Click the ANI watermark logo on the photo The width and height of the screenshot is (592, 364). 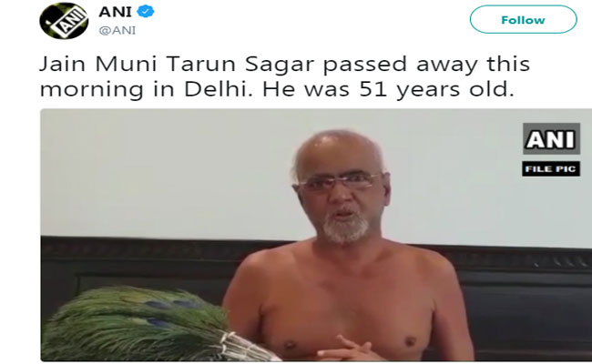[551, 138]
